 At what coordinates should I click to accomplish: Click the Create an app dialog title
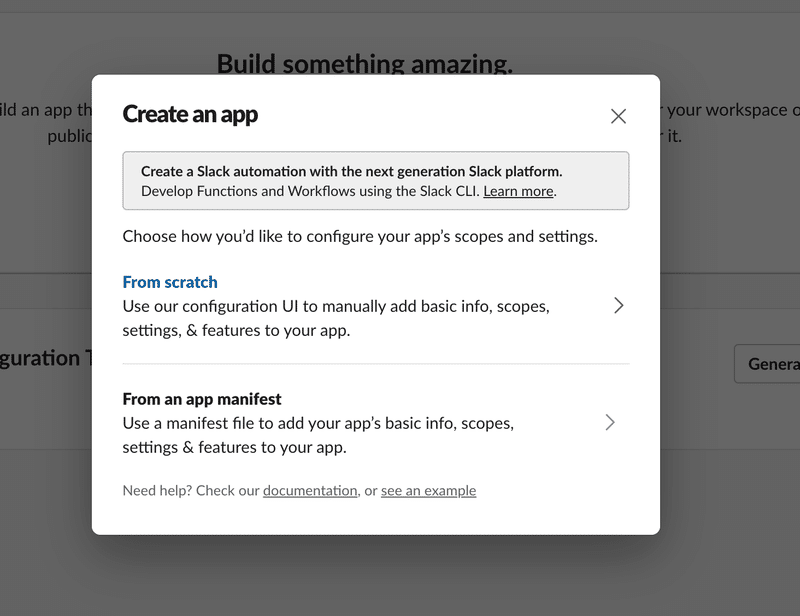190,114
